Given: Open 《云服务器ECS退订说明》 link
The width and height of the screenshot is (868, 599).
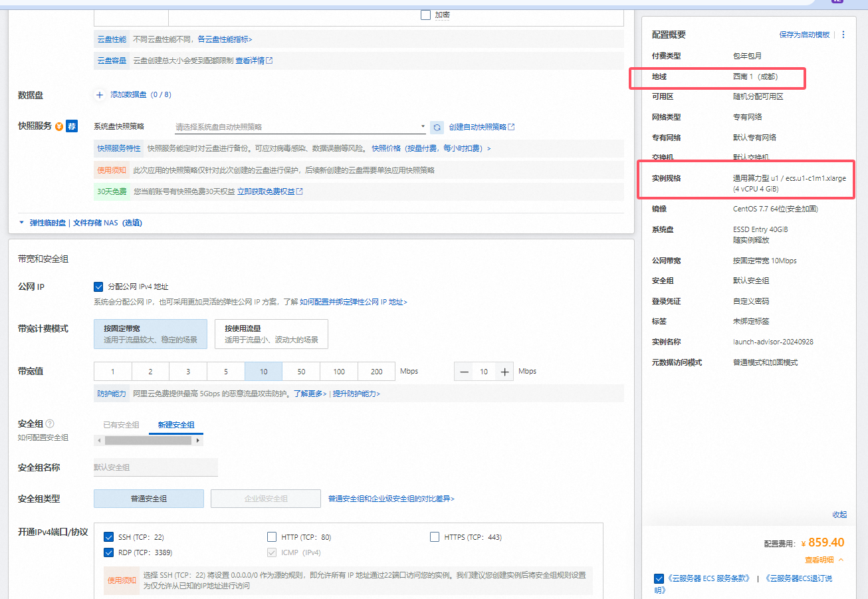Looking at the screenshot, I should tap(743, 584).
